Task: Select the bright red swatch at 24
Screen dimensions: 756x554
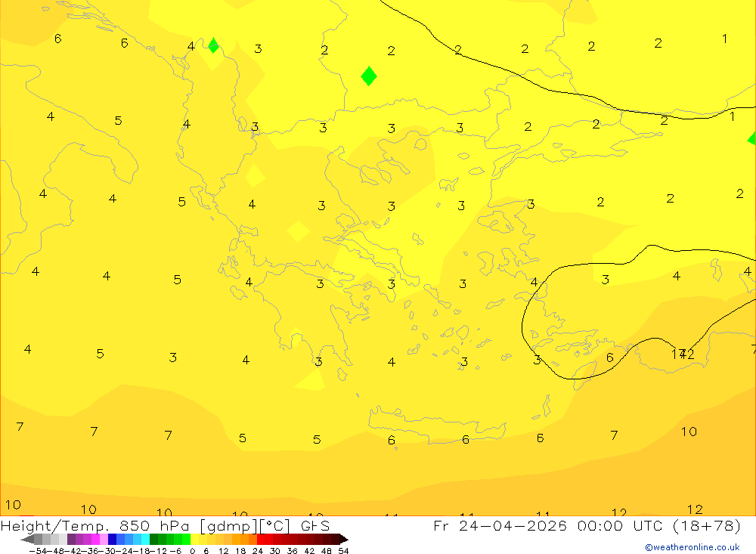Action: pos(261,540)
